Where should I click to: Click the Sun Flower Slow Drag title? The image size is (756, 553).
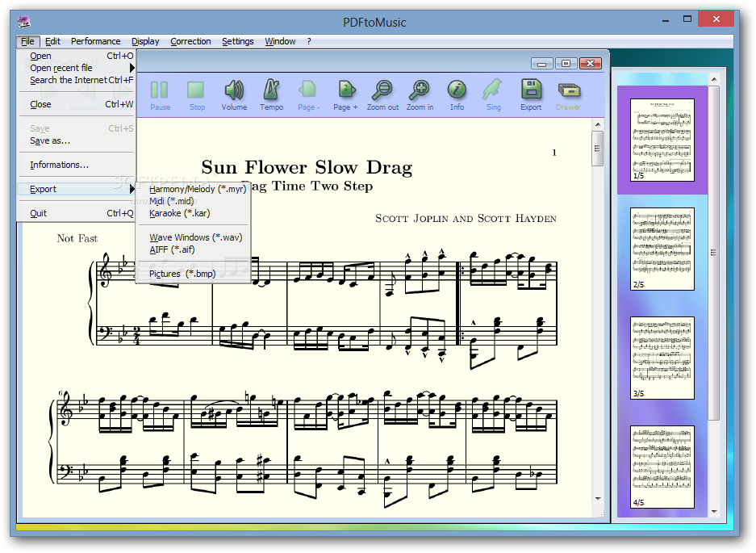pyautogui.click(x=307, y=167)
